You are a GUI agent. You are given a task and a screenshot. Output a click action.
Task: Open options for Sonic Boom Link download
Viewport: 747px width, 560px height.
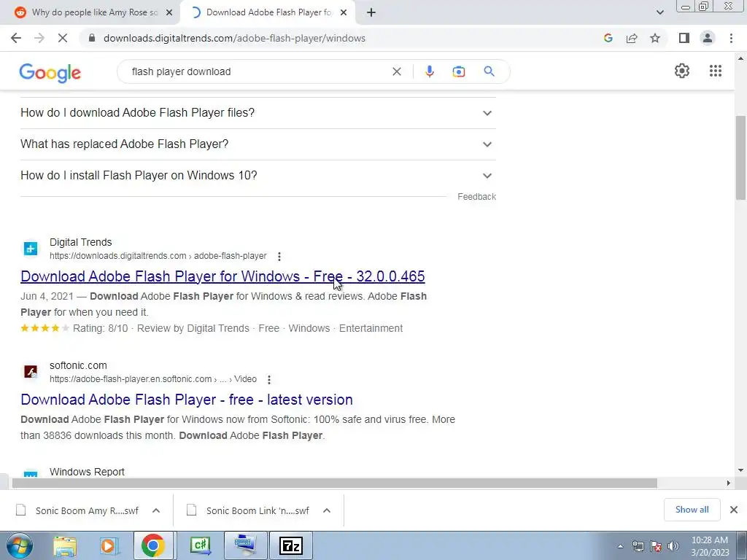click(327, 510)
